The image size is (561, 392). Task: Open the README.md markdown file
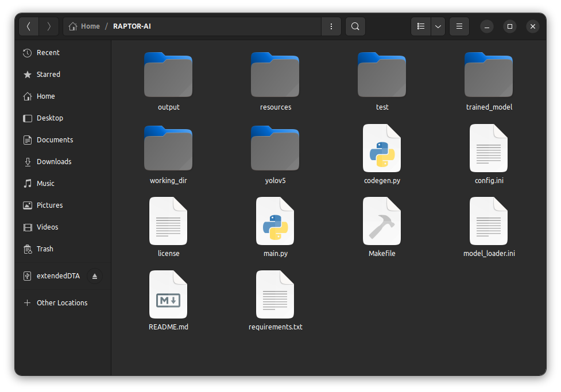(168, 294)
